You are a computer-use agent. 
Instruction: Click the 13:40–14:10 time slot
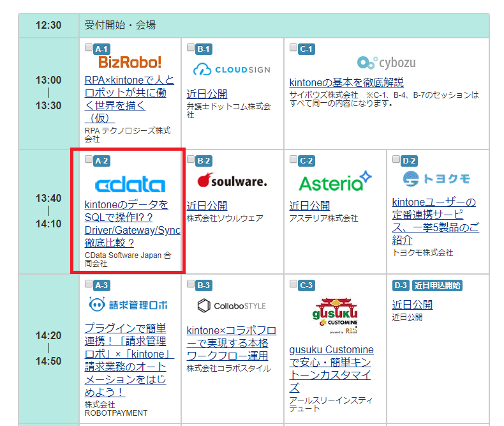coord(48,211)
